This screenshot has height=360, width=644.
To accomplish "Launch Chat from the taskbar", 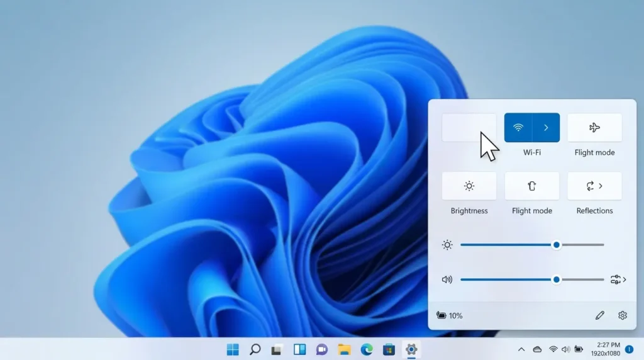I will point(322,350).
